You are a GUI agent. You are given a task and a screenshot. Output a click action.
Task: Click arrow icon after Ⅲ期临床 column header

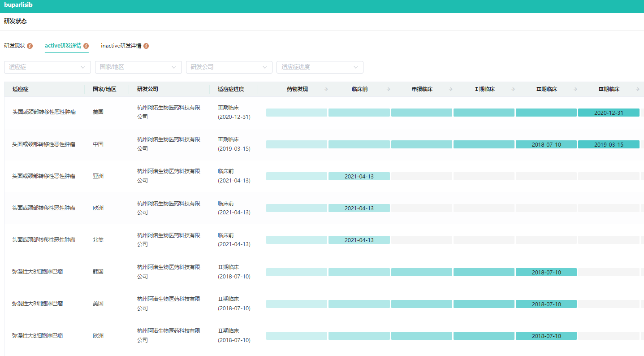637,89
